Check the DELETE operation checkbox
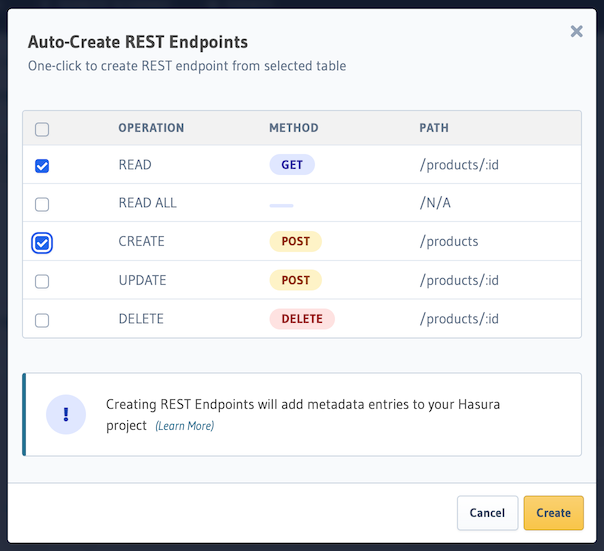 pyautogui.click(x=42, y=320)
